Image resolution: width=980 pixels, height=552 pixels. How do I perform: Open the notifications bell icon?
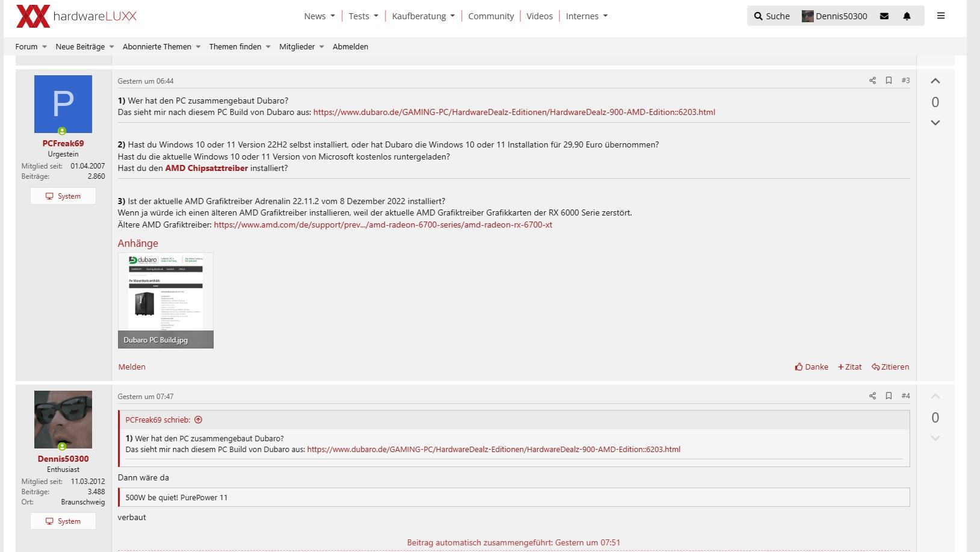pyautogui.click(x=907, y=16)
